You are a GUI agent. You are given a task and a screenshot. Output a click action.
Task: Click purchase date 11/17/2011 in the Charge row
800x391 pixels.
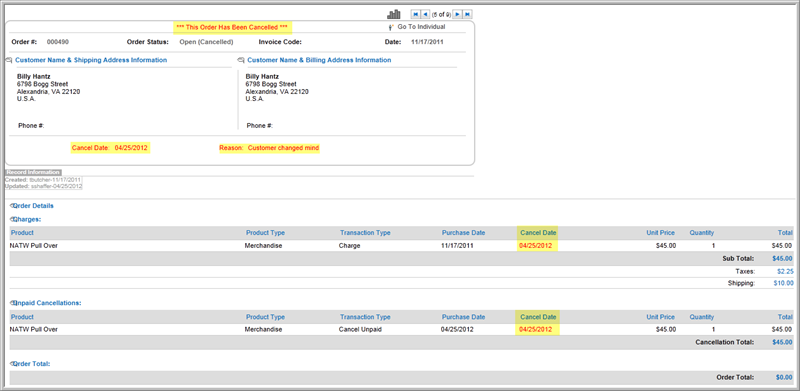tap(457, 246)
